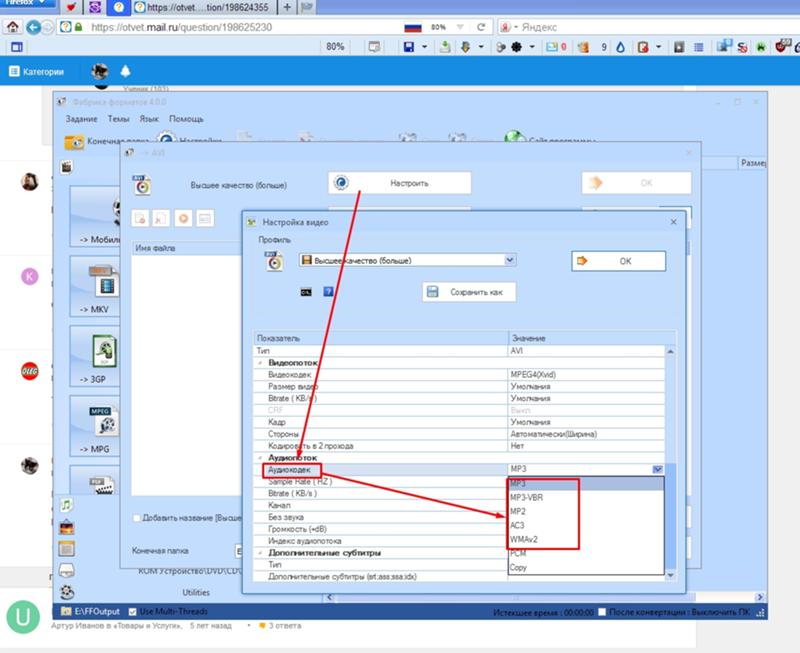Click the Конечная папка folder icon in toolbar
800x653 pixels.
tap(74, 142)
